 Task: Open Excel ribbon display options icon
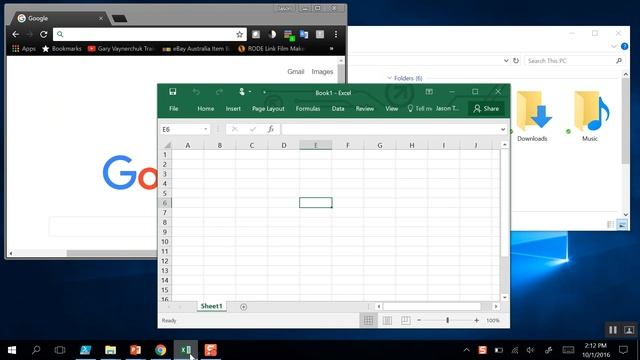click(x=429, y=92)
